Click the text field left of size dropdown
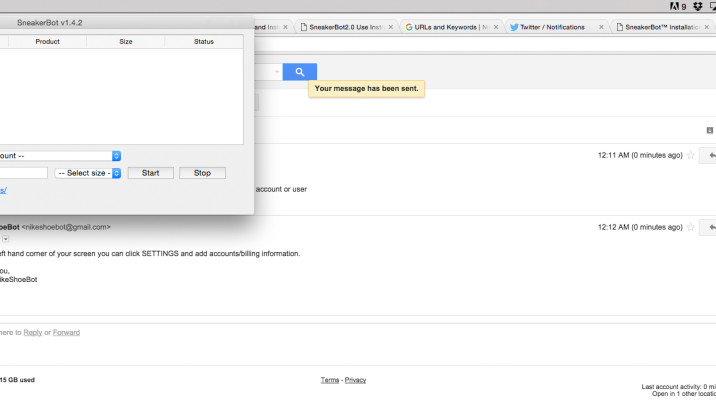Image resolution: width=716 pixels, height=400 pixels. [x=24, y=173]
